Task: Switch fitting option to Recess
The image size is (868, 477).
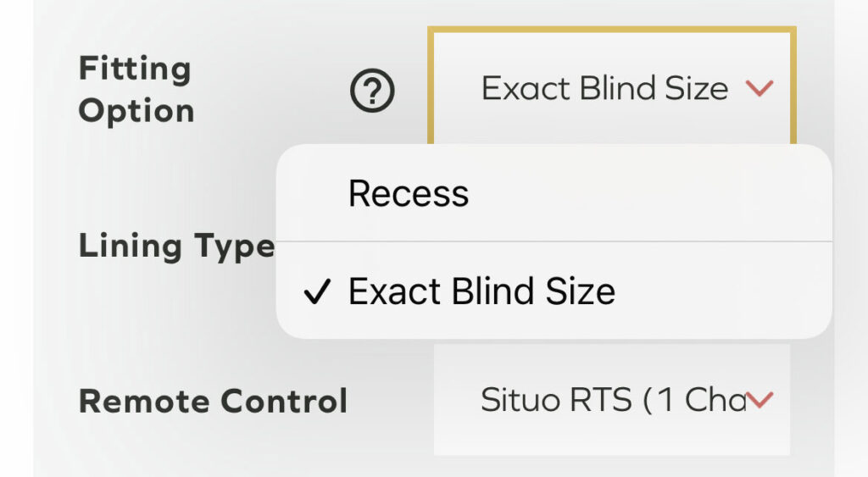Action: point(409,193)
